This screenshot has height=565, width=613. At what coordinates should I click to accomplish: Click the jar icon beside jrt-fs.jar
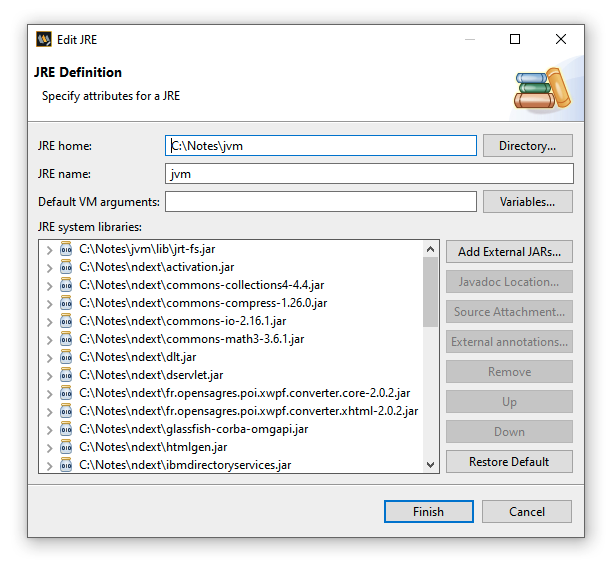pos(66,249)
